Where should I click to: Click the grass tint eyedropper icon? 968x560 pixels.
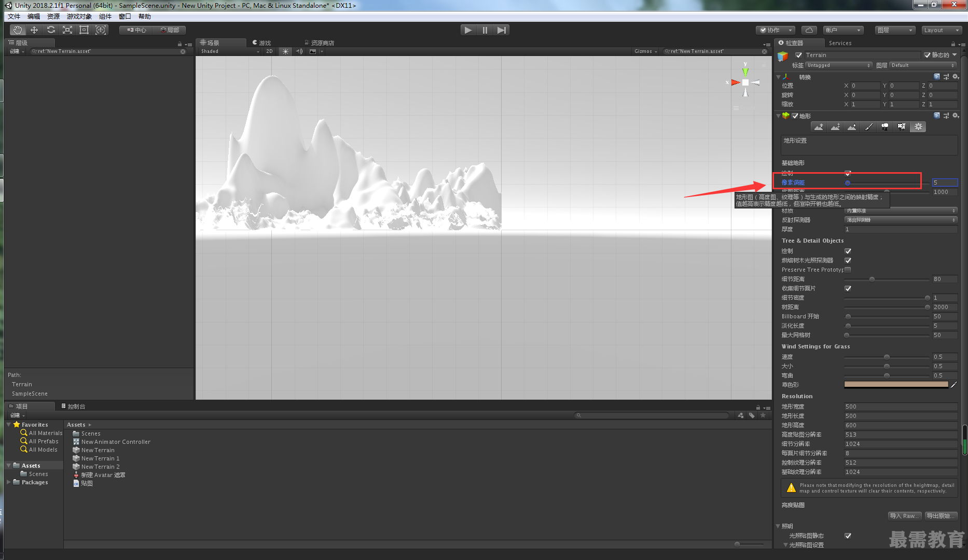tap(953, 385)
